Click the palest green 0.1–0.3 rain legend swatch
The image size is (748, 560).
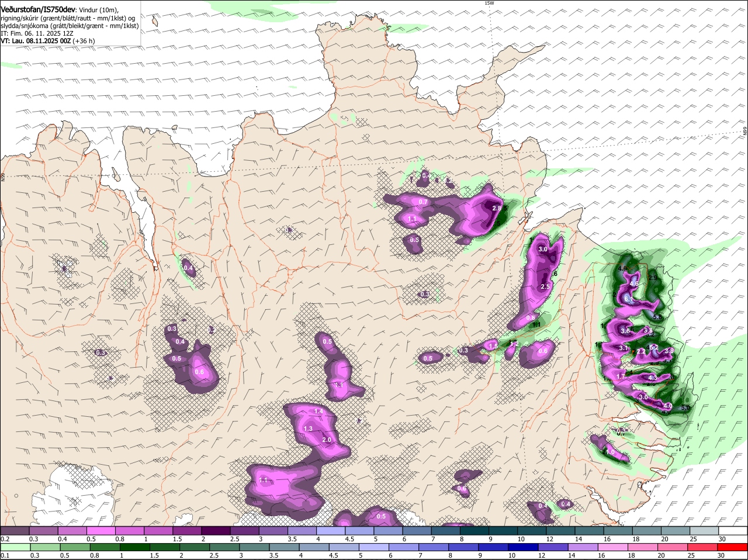click(x=15, y=547)
